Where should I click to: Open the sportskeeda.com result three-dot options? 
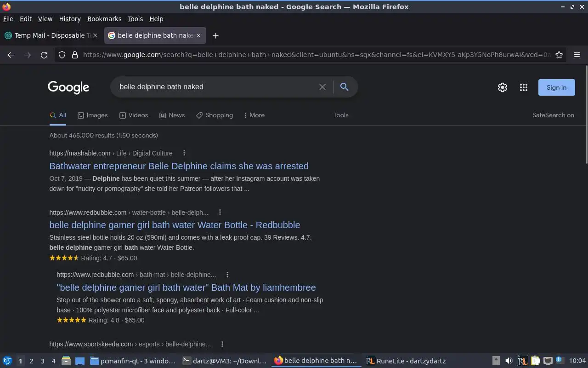pos(222,344)
